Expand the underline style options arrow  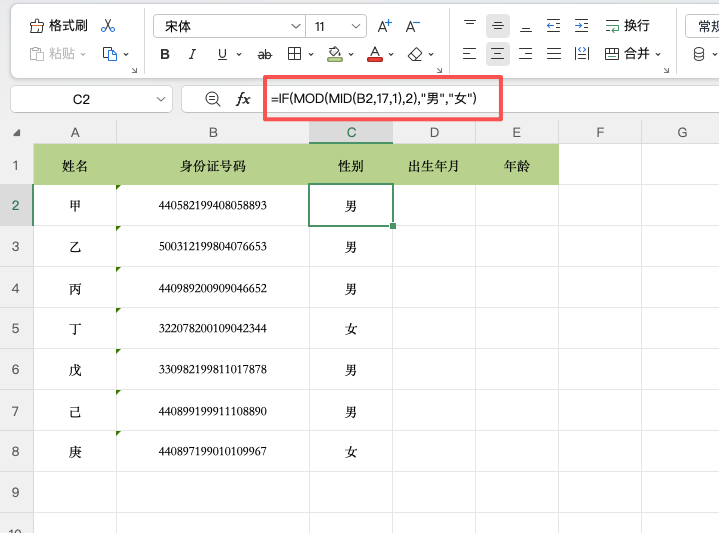click(239, 54)
